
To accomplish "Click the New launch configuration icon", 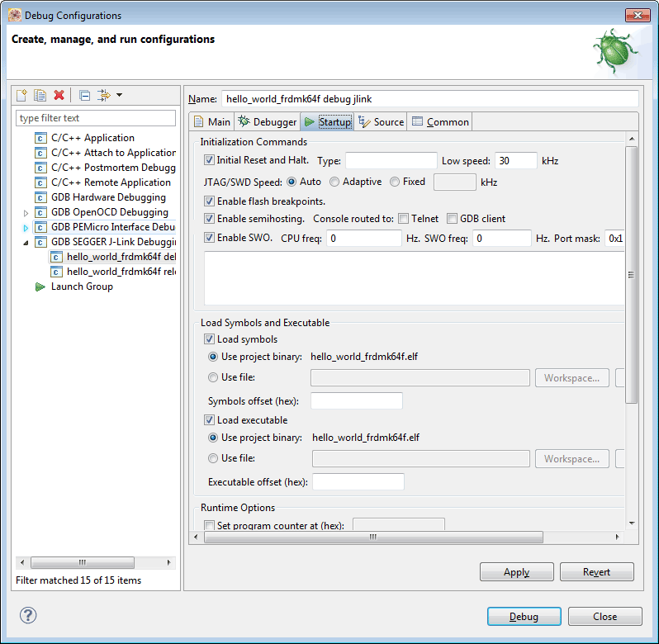I will pos(22,96).
